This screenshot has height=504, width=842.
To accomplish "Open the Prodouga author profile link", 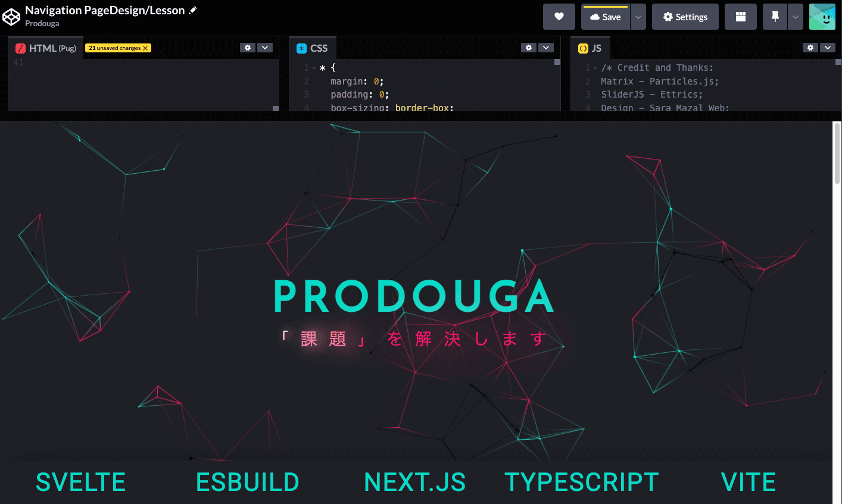I will [x=42, y=24].
